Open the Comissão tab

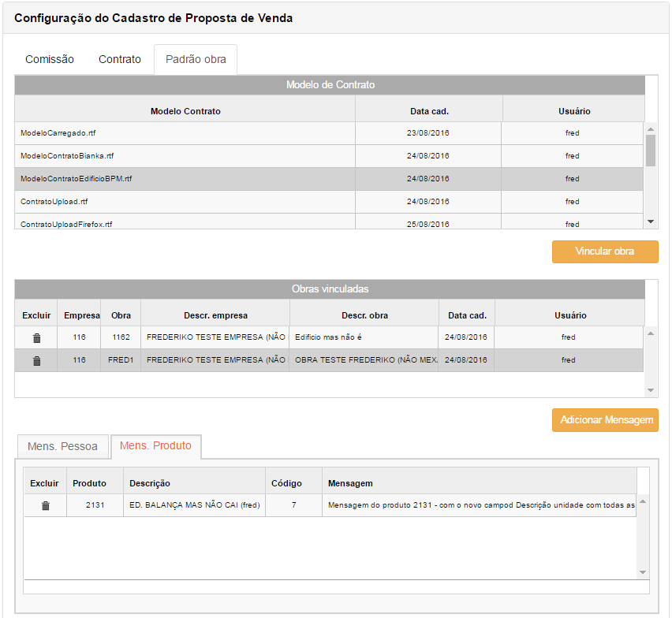[x=50, y=59]
